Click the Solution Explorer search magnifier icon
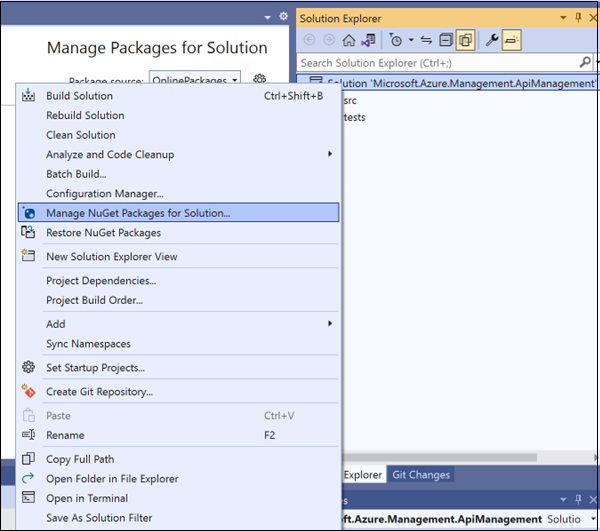Viewport: 600px width, 531px height. click(x=585, y=62)
